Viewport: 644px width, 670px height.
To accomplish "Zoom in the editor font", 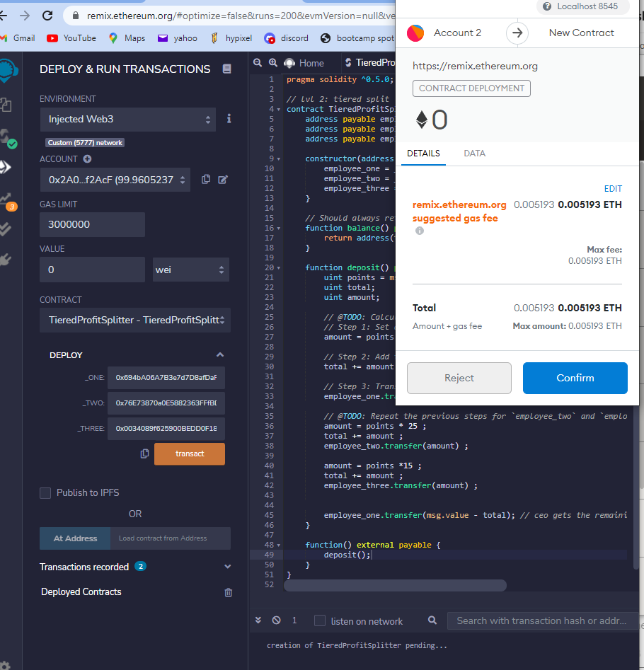I will [272, 63].
